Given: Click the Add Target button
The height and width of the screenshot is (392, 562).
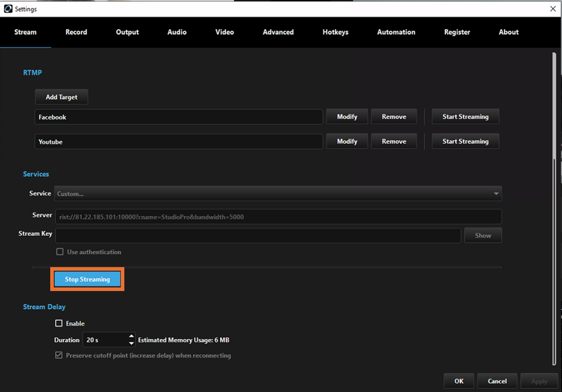Looking at the screenshot, I should pos(61,96).
